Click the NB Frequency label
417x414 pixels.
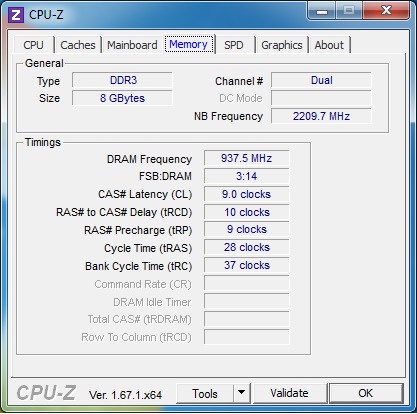click(229, 116)
